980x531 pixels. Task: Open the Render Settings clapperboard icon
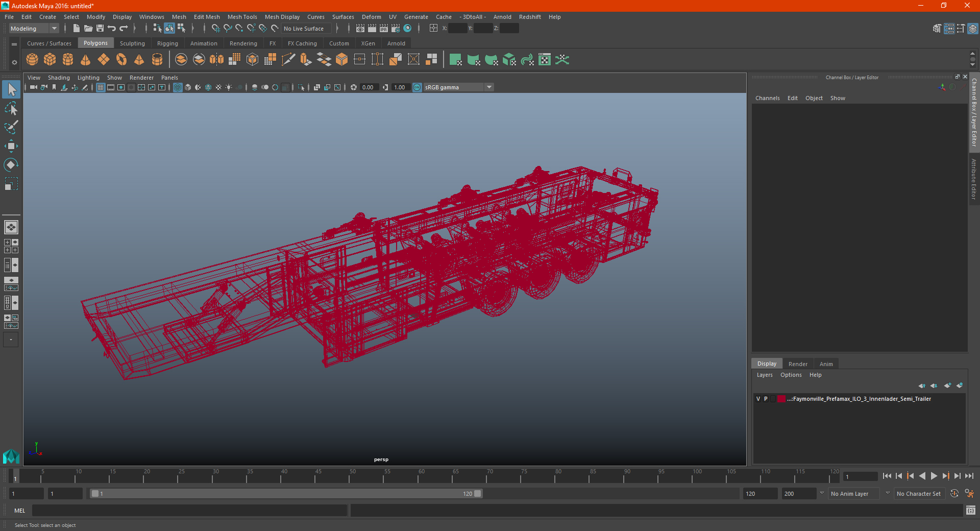click(396, 29)
